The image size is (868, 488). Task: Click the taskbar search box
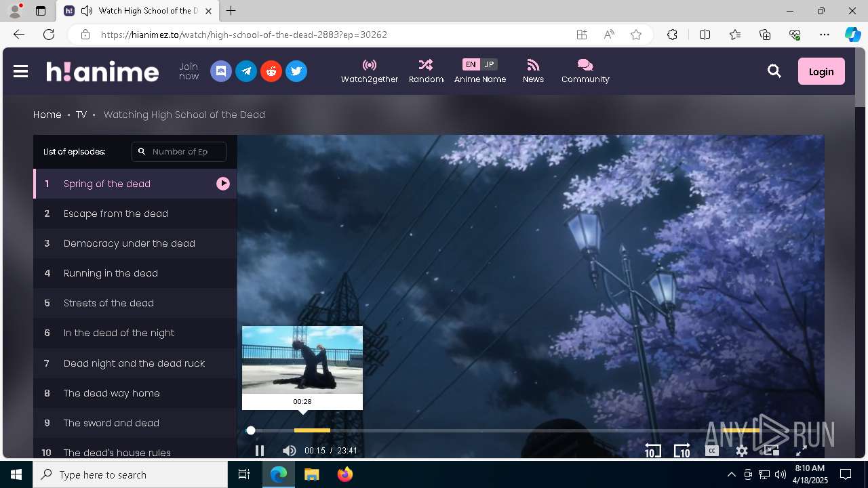pos(130,474)
